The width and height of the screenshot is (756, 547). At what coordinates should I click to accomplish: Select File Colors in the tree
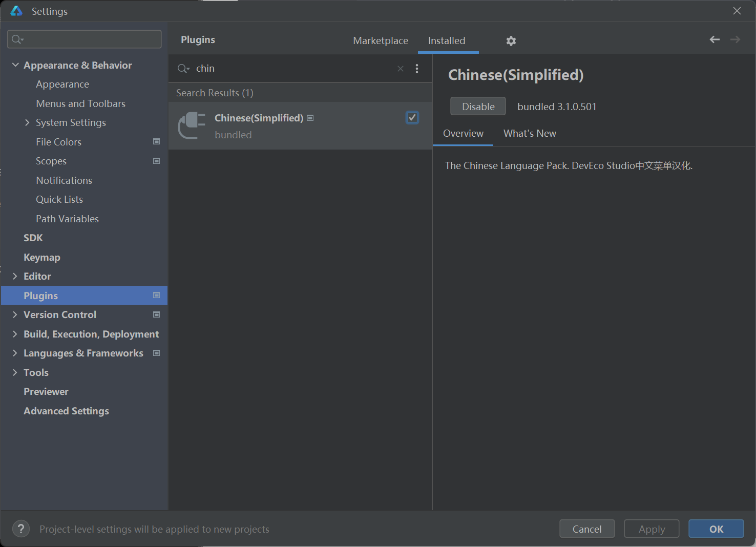pos(59,142)
